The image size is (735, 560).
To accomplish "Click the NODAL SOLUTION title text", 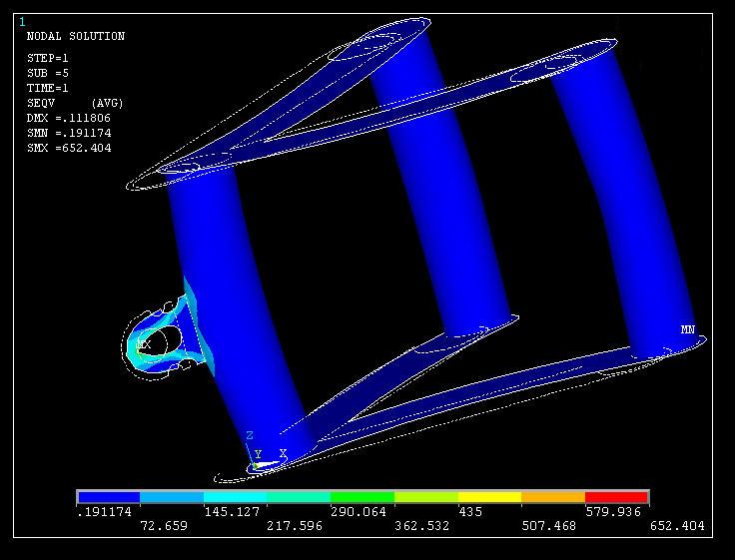I will click(76, 36).
